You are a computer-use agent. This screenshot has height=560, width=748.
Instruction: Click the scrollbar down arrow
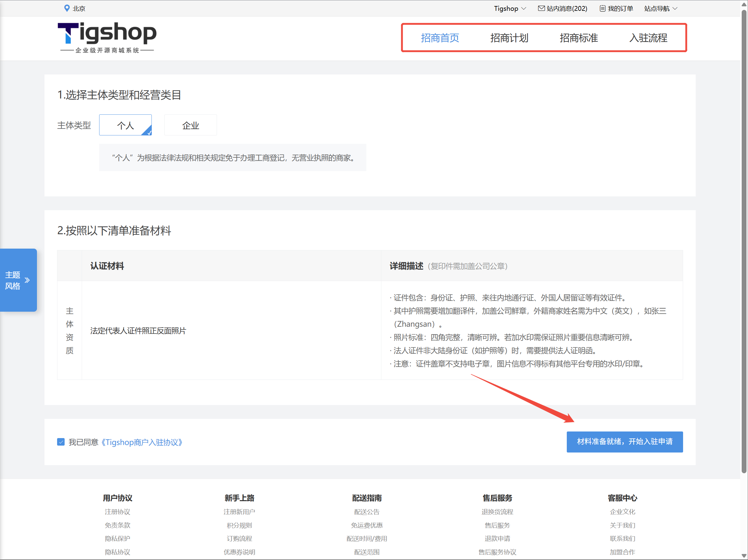(743, 555)
